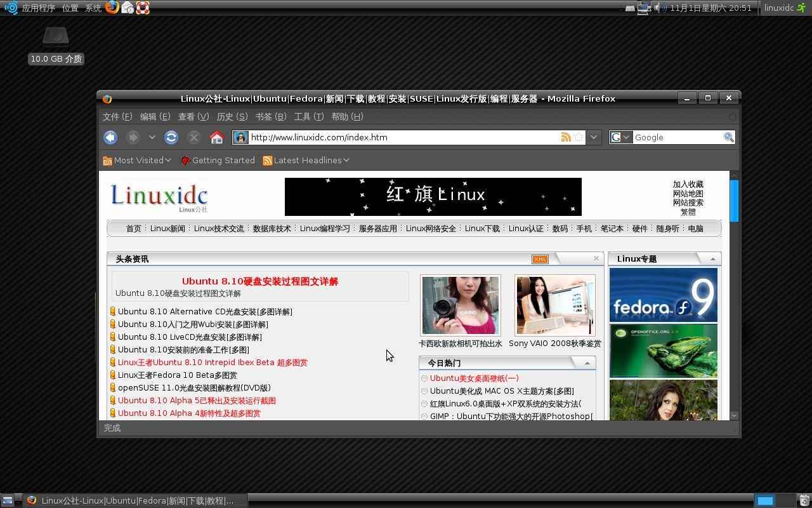This screenshot has height=508, width=812.
Task: Open the 工具(T) menu
Action: (309, 117)
